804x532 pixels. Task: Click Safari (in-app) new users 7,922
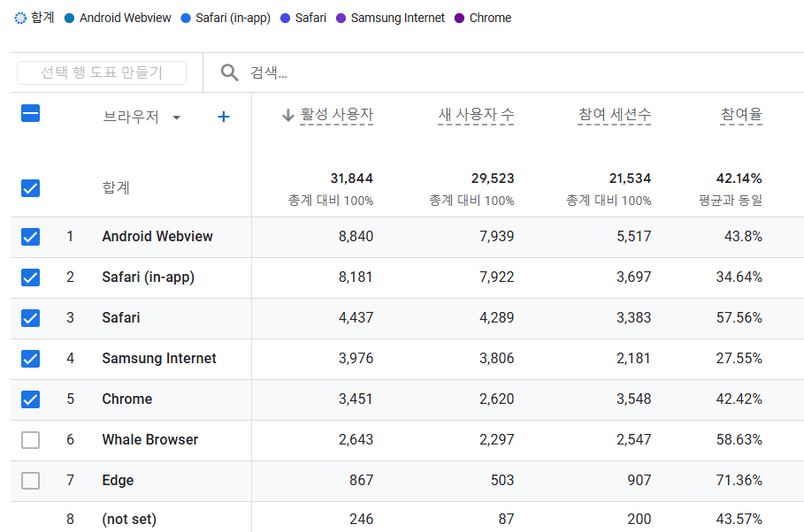(x=497, y=277)
